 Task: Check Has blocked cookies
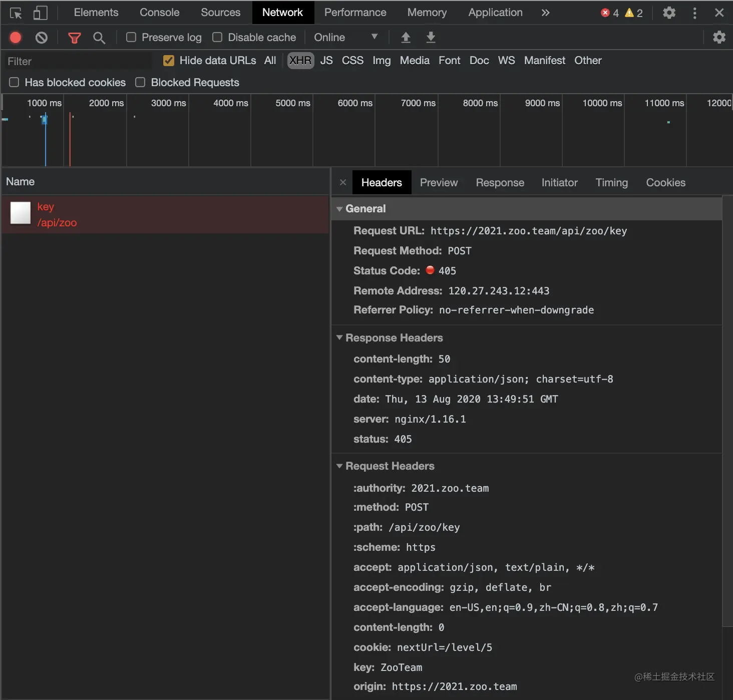14,82
